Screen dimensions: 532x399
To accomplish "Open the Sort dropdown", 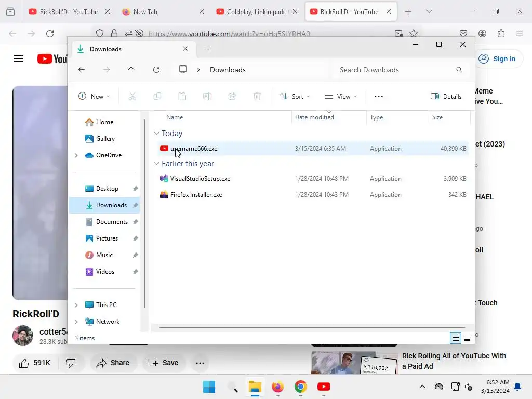I will click(x=295, y=97).
